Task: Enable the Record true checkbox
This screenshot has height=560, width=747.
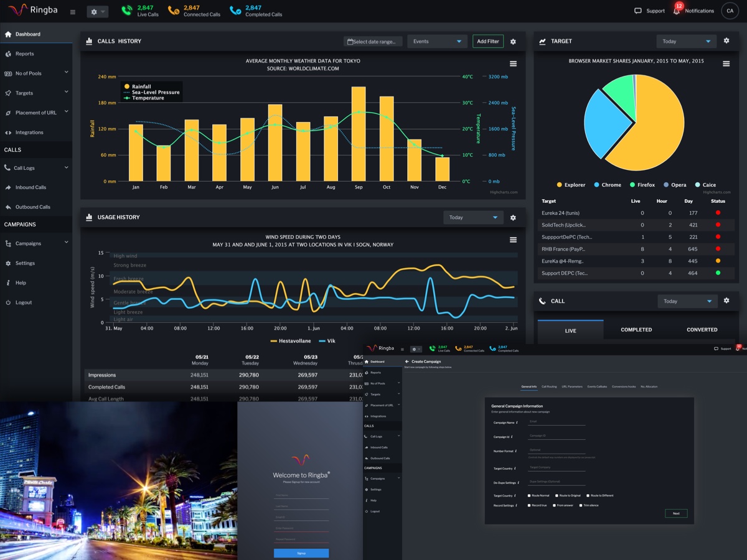Action: (x=529, y=505)
